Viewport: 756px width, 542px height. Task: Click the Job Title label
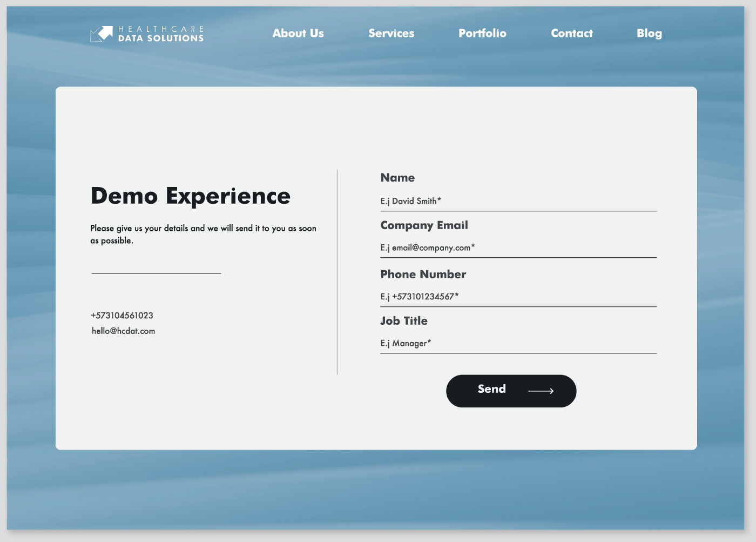(x=403, y=321)
